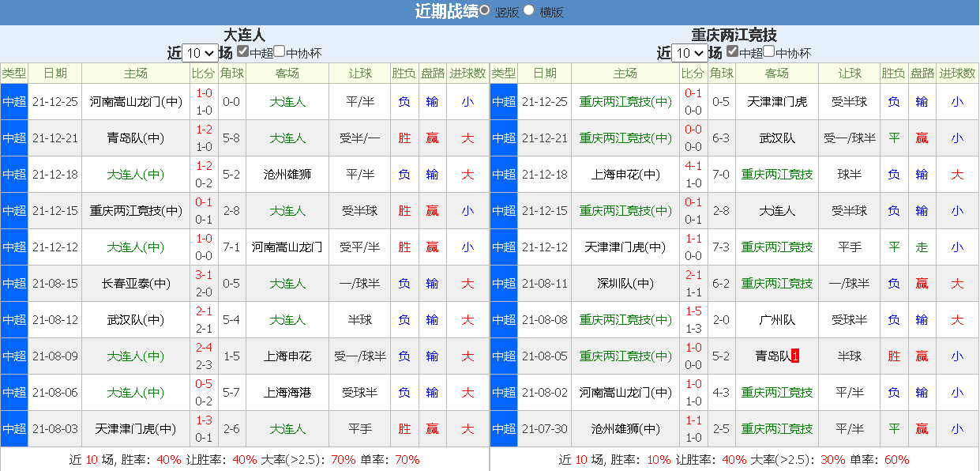Click 中超 badge in 重庆 21-12-21 row
Screen dimensions: 980x471
tap(504, 138)
